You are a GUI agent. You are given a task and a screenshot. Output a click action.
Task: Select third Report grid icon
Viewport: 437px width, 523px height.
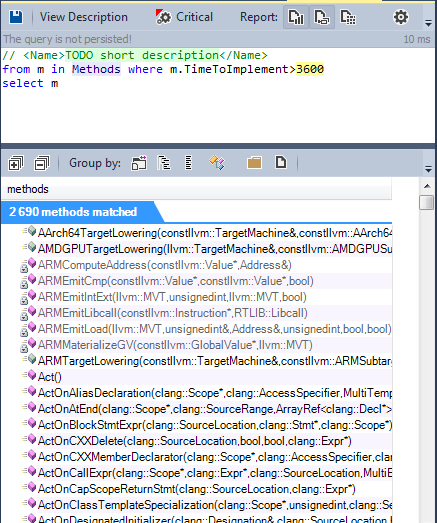(348, 17)
